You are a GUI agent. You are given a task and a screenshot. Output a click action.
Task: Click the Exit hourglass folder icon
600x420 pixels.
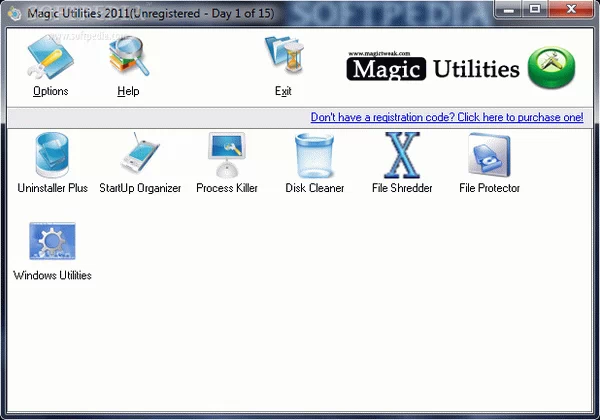tap(284, 55)
